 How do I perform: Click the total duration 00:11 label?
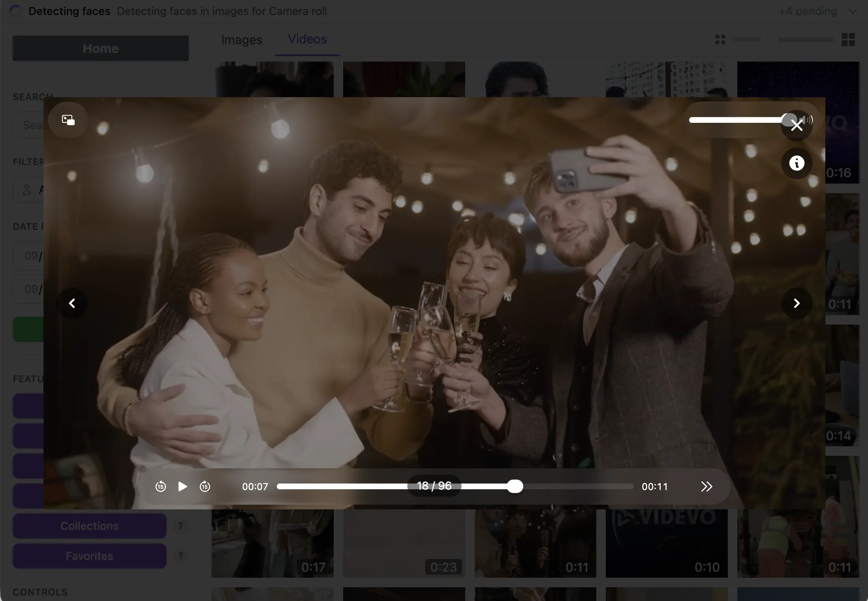[655, 486]
